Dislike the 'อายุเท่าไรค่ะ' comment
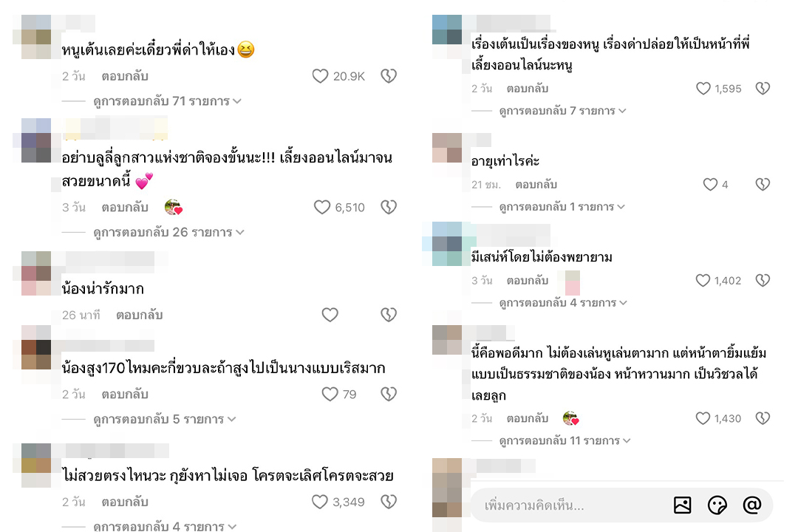Viewport: 798px width, 532px height. pyautogui.click(x=763, y=184)
